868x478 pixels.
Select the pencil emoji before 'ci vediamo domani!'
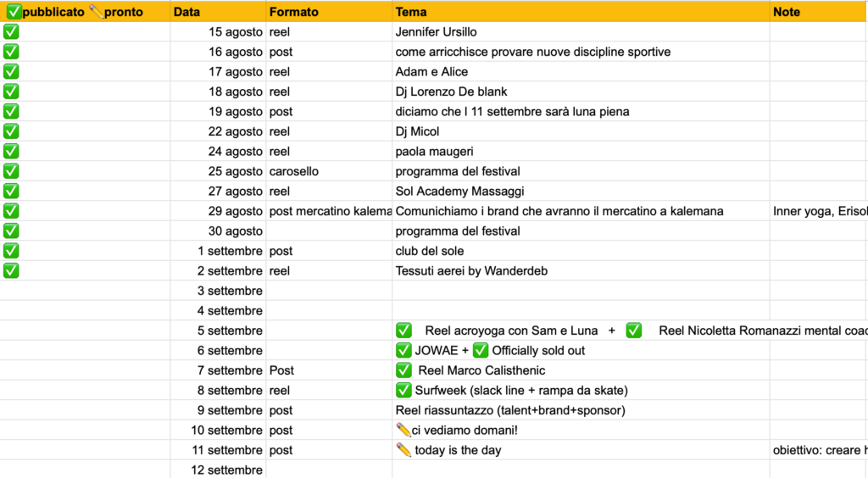[403, 430]
